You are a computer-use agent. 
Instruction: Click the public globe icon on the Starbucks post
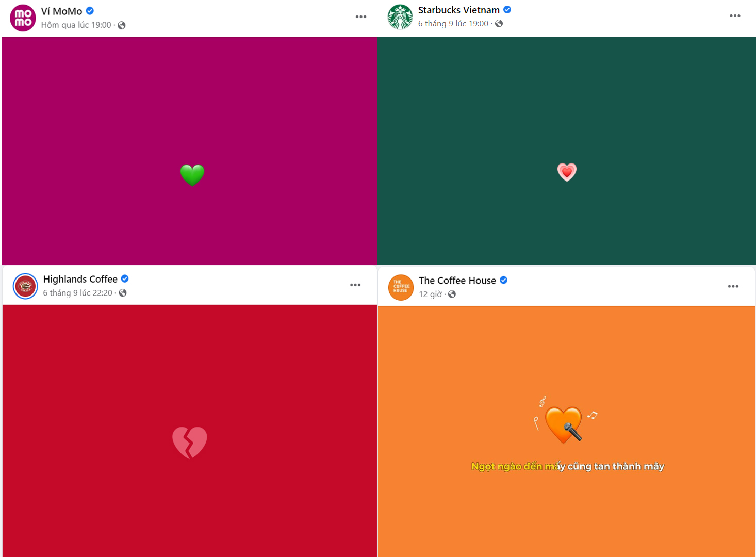coord(499,24)
